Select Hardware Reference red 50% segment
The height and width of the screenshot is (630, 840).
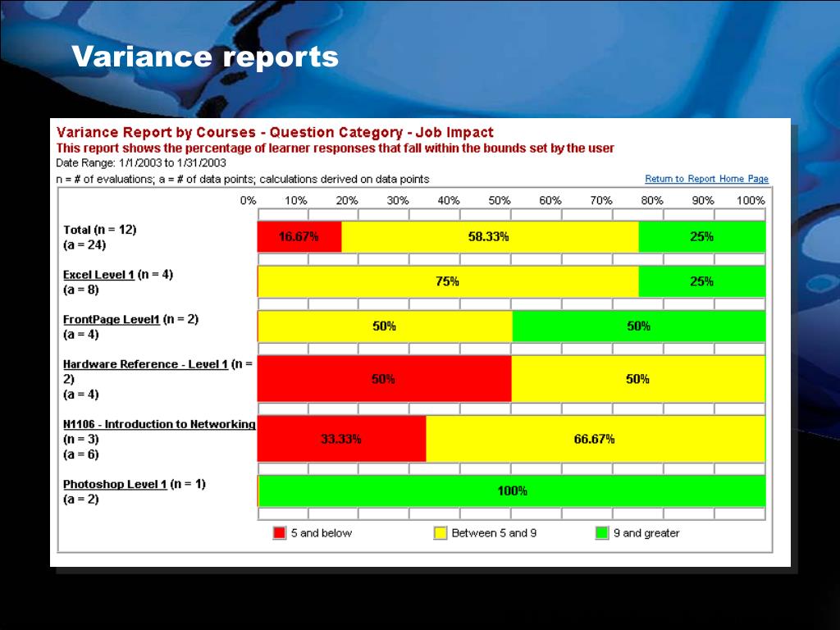385,379
